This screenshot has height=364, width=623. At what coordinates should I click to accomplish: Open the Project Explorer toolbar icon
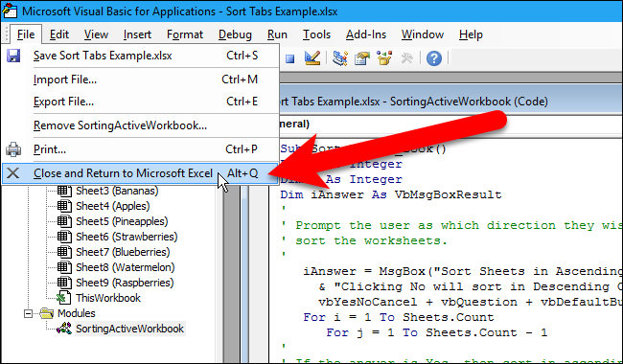[340, 58]
